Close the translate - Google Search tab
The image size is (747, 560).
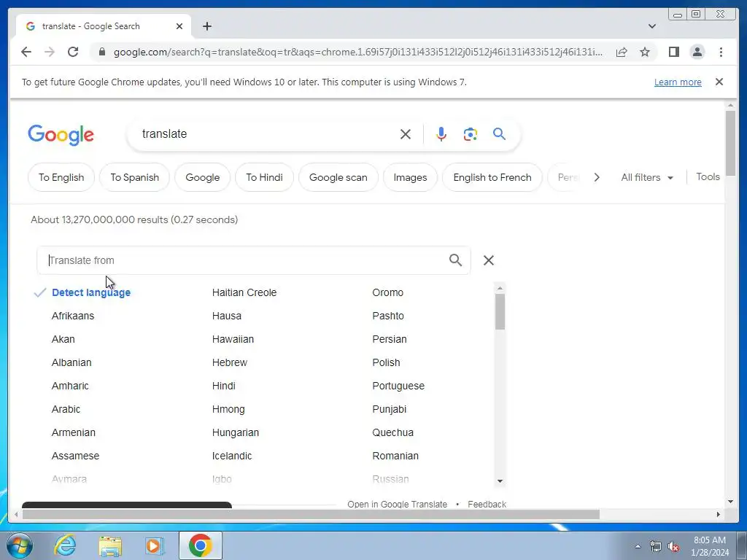(x=179, y=26)
